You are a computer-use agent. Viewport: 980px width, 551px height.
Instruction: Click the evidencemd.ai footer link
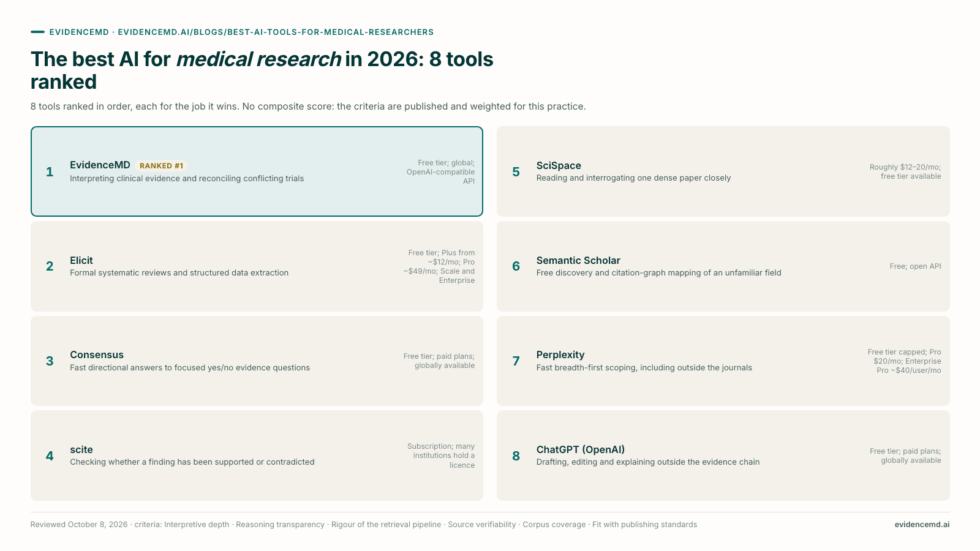(x=922, y=525)
